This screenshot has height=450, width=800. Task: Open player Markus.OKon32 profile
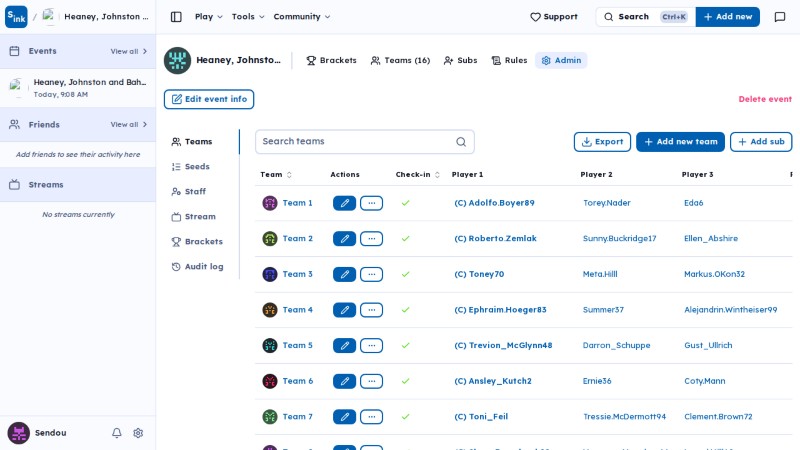[714, 274]
